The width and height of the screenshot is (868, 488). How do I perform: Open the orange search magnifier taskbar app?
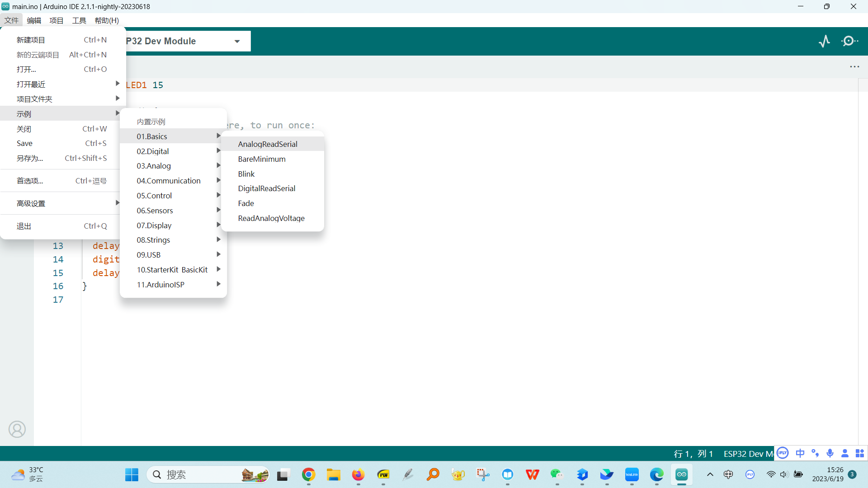click(x=433, y=474)
